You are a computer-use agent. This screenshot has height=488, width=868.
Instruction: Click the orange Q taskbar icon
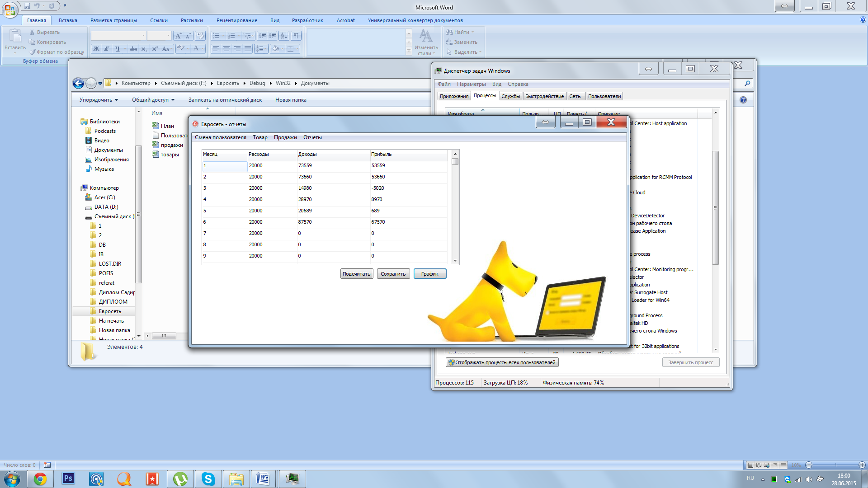click(124, 479)
